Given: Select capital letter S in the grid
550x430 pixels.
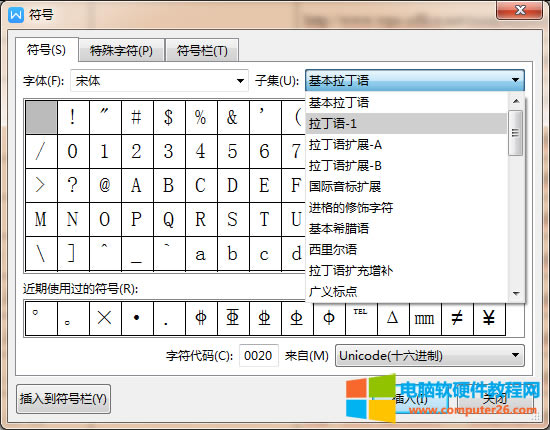Looking at the screenshot, I should [x=233, y=219].
